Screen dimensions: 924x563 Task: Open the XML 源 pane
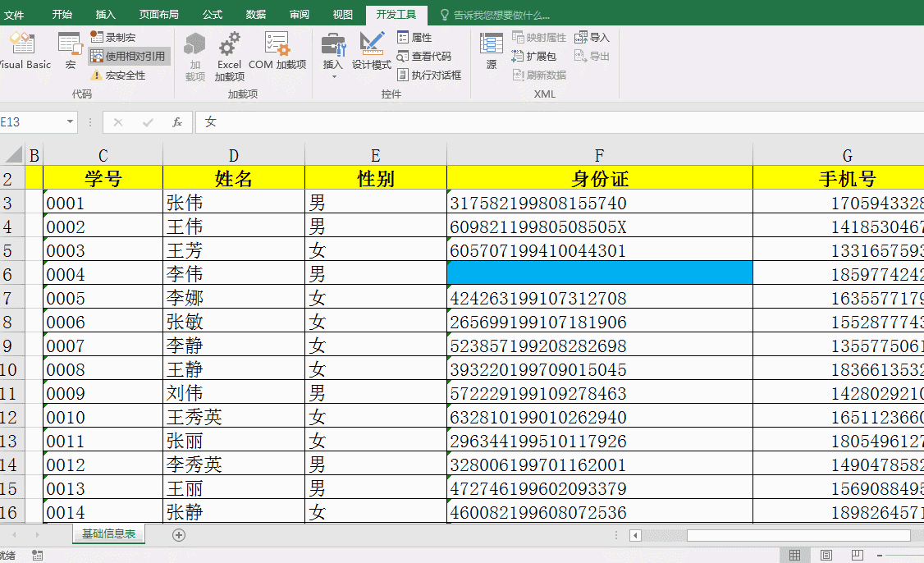pyautogui.click(x=492, y=51)
